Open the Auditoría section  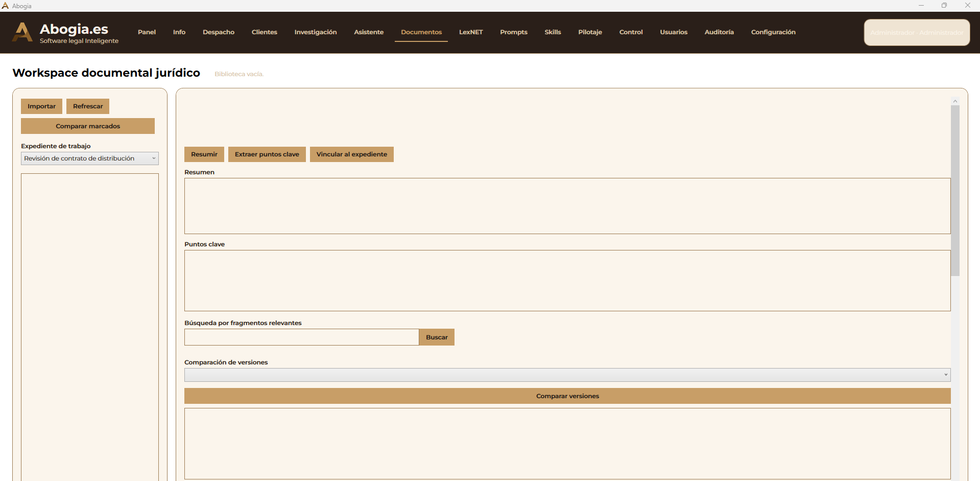pos(719,32)
